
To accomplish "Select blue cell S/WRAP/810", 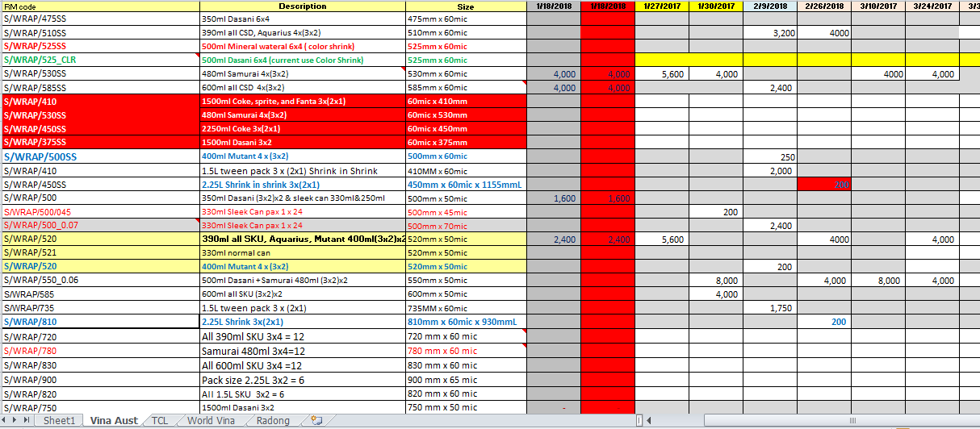I will [x=100, y=322].
